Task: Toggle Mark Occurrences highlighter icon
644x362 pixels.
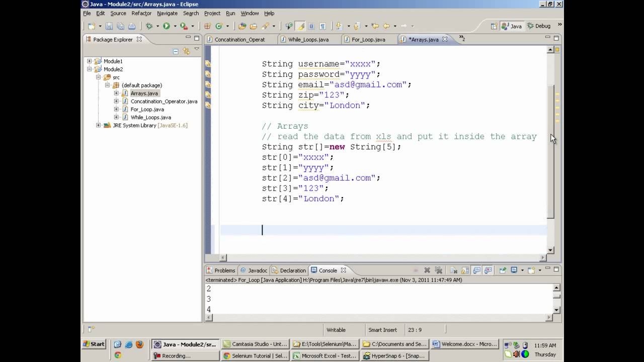Action: 301,26
